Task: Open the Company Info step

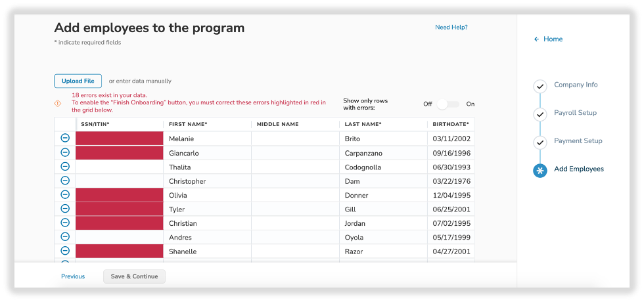Action: tap(575, 85)
